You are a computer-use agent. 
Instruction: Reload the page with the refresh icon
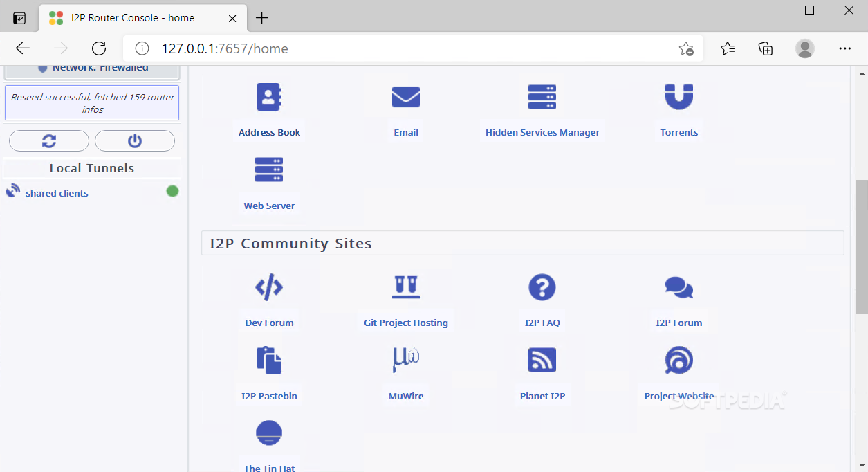(x=99, y=48)
